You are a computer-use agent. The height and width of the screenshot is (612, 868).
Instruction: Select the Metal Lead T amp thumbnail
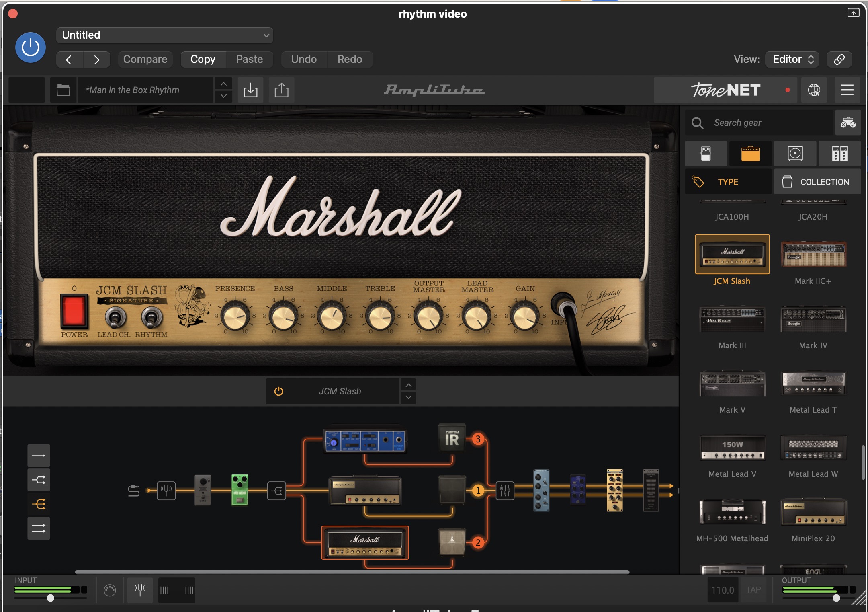tap(813, 384)
